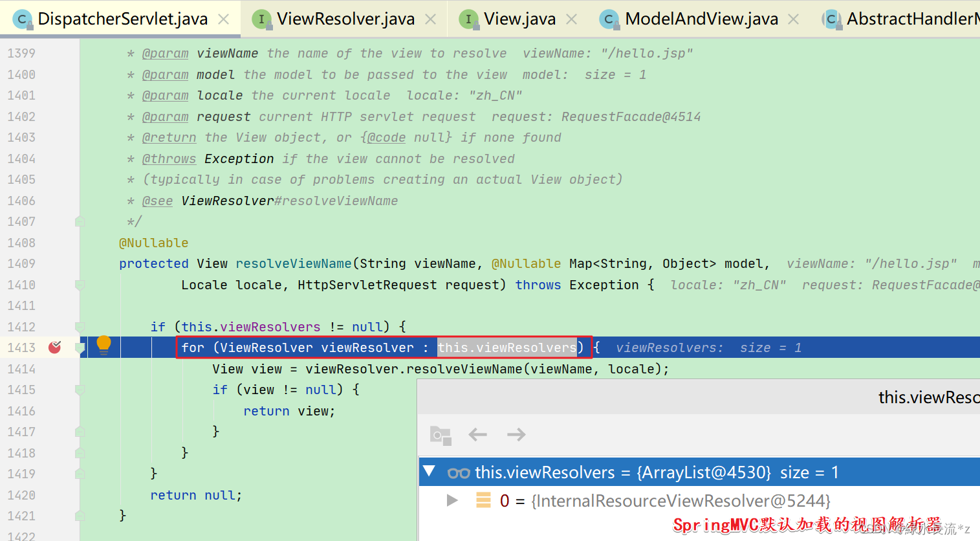Click fold end marker at line 1421
This screenshot has width=980, height=541.
(80, 516)
